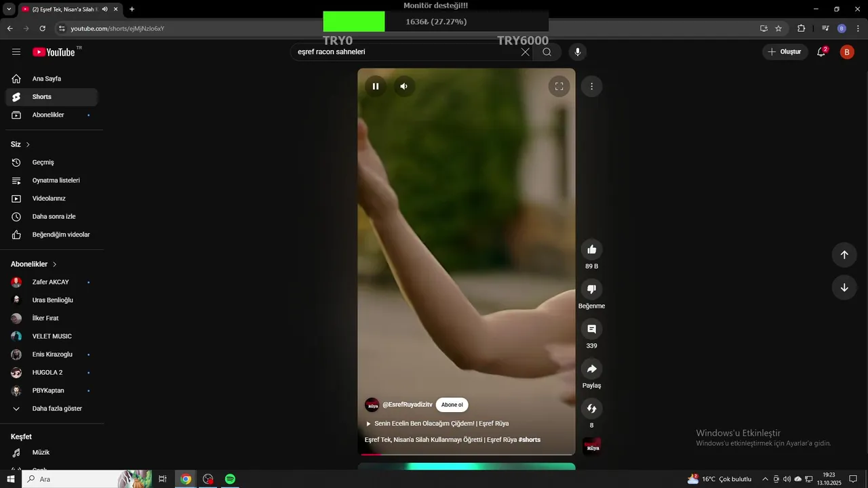868x488 pixels.
Task: Mute the Short's volume
Action: (x=404, y=86)
